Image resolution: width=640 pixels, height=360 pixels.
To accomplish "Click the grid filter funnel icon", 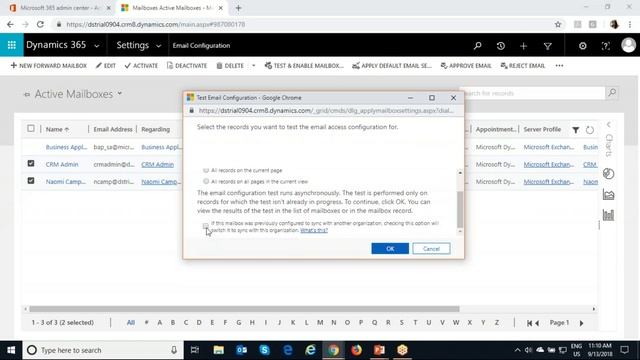I will tap(576, 130).
